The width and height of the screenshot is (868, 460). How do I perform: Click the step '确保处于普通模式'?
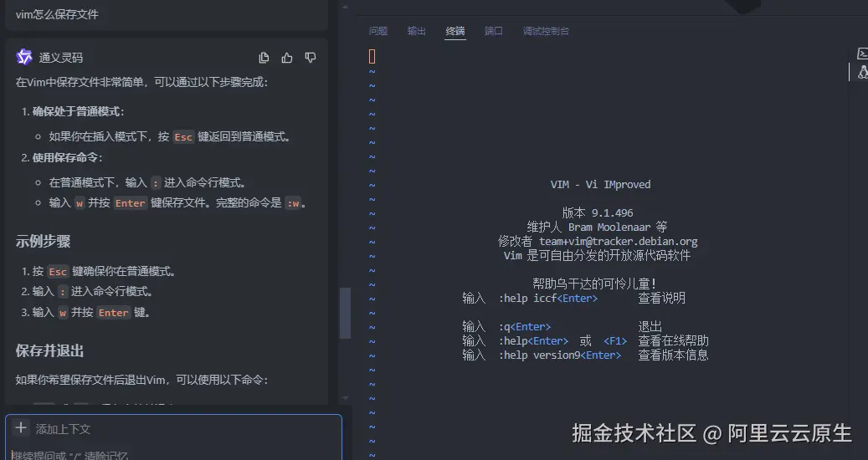tap(78, 111)
